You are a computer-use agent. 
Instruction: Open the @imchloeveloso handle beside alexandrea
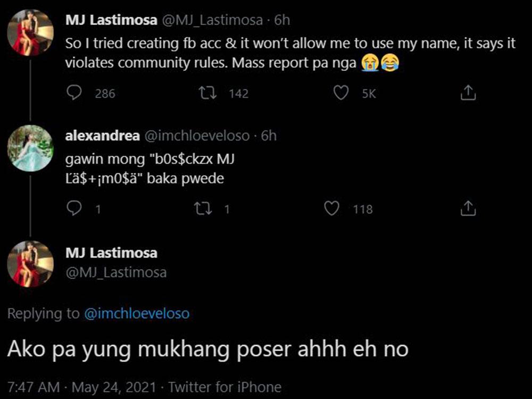coord(197,136)
